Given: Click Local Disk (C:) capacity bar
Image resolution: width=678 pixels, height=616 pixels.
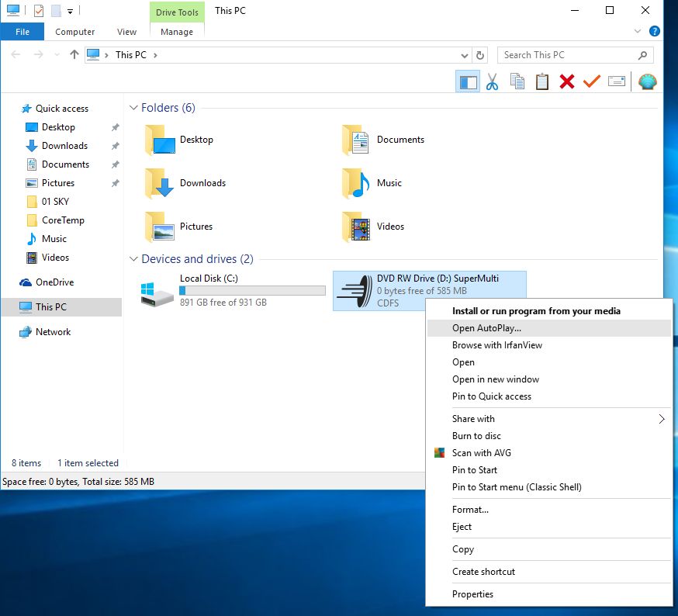Looking at the screenshot, I should click(252, 290).
